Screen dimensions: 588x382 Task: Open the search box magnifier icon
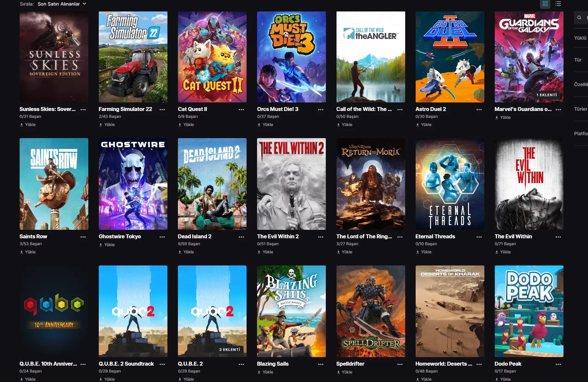(x=579, y=18)
